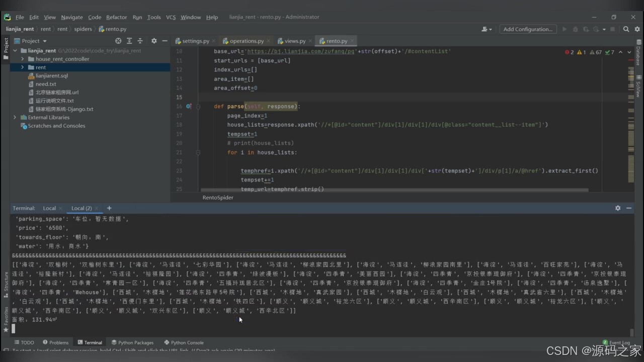644x362 pixels.
Task: Open the Favorites side tool window
Action: [x=6, y=319]
